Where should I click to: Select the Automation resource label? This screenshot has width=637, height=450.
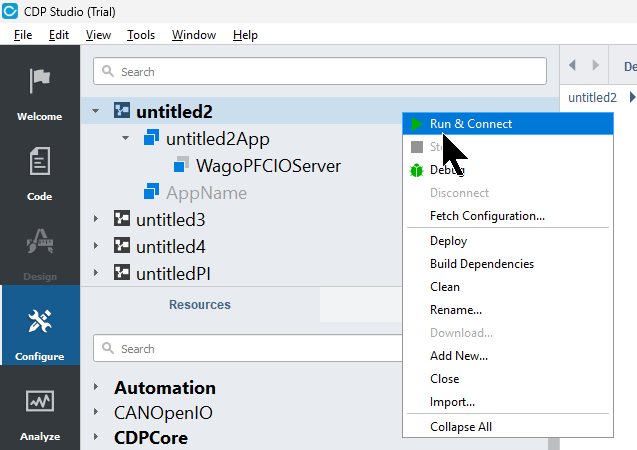click(165, 387)
